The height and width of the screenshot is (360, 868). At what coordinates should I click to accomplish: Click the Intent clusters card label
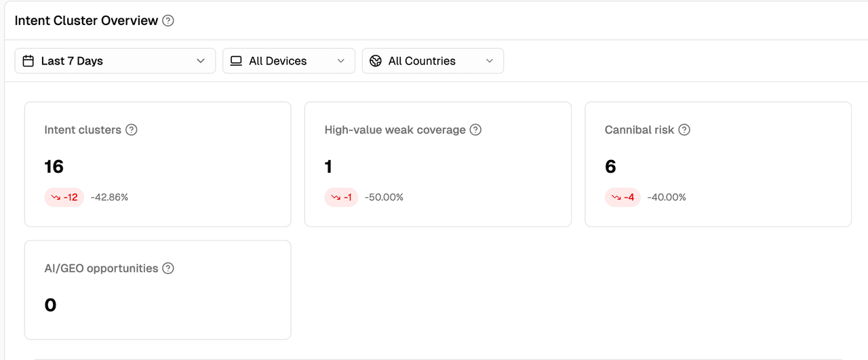click(83, 129)
